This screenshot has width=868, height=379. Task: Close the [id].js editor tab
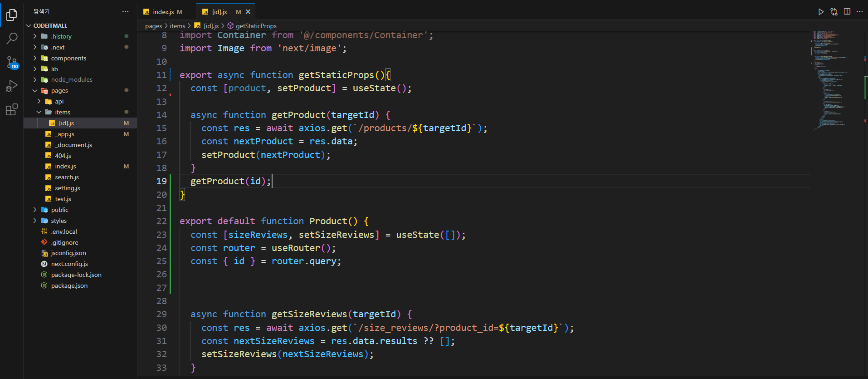coord(248,12)
